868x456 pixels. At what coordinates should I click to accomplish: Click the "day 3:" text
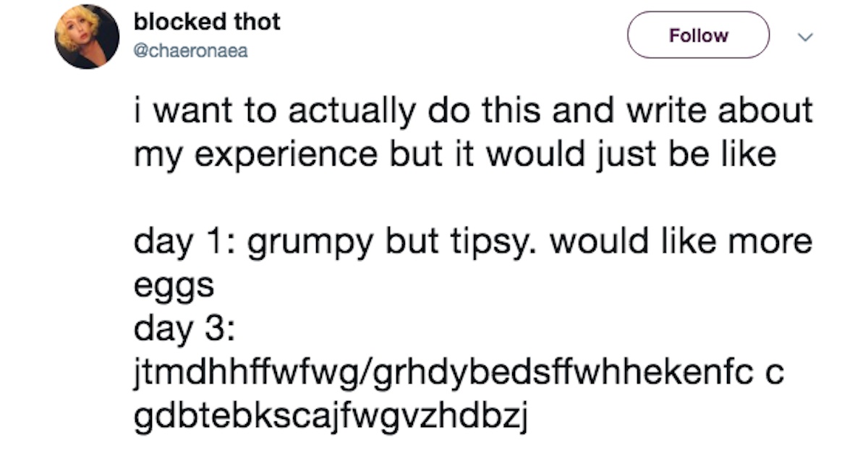point(184,329)
